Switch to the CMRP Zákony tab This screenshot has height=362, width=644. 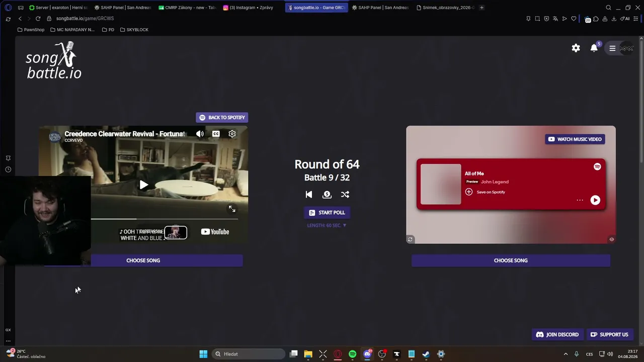pyautogui.click(x=187, y=8)
